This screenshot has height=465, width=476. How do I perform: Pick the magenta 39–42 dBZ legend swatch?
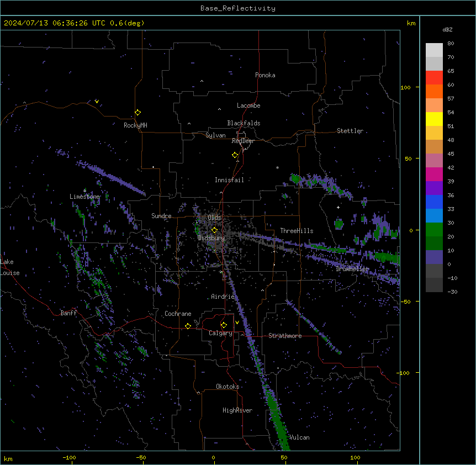[434, 174]
